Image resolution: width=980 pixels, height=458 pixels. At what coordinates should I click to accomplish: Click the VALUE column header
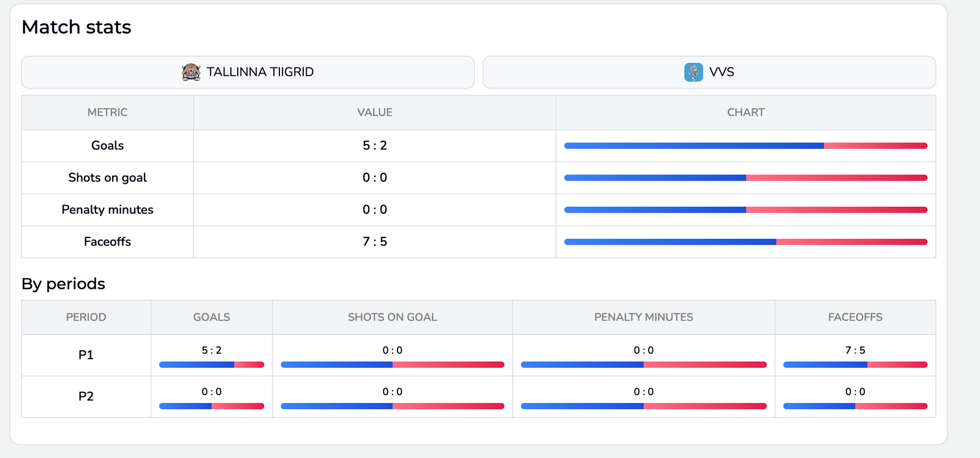[374, 112]
